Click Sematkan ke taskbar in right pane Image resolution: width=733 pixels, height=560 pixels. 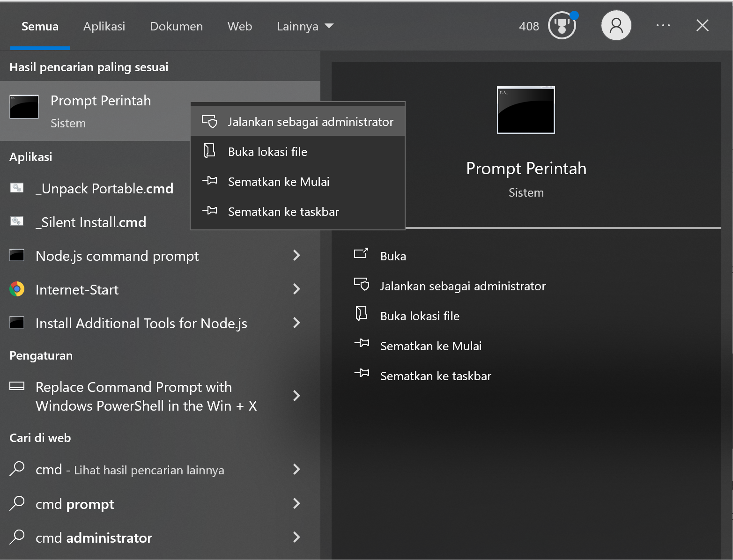click(436, 376)
